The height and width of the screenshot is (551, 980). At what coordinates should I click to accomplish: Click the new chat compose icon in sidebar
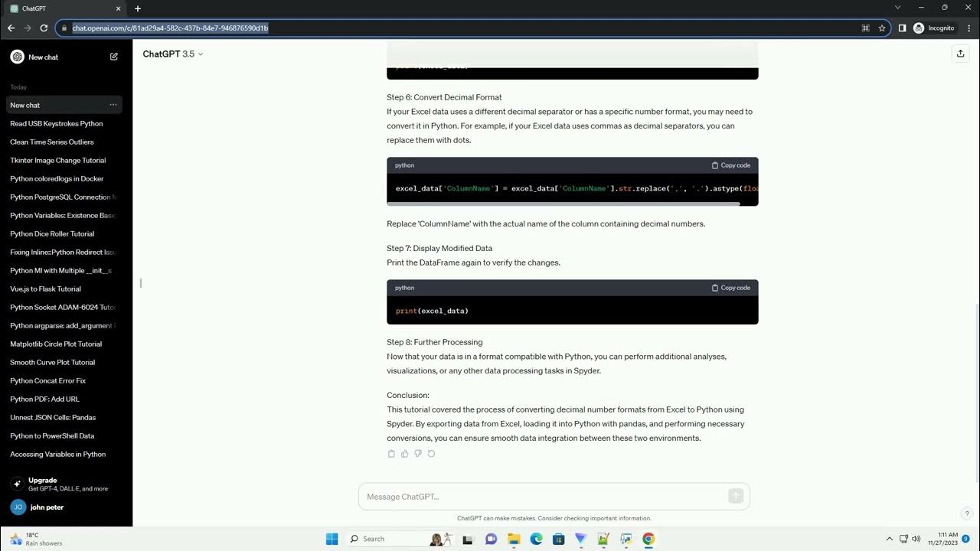pyautogui.click(x=114, y=57)
